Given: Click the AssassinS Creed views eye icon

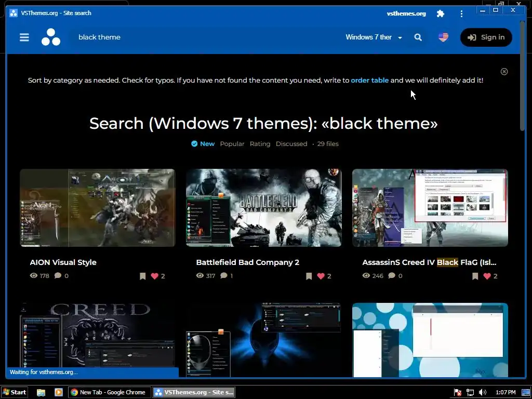Looking at the screenshot, I should pyautogui.click(x=366, y=275).
